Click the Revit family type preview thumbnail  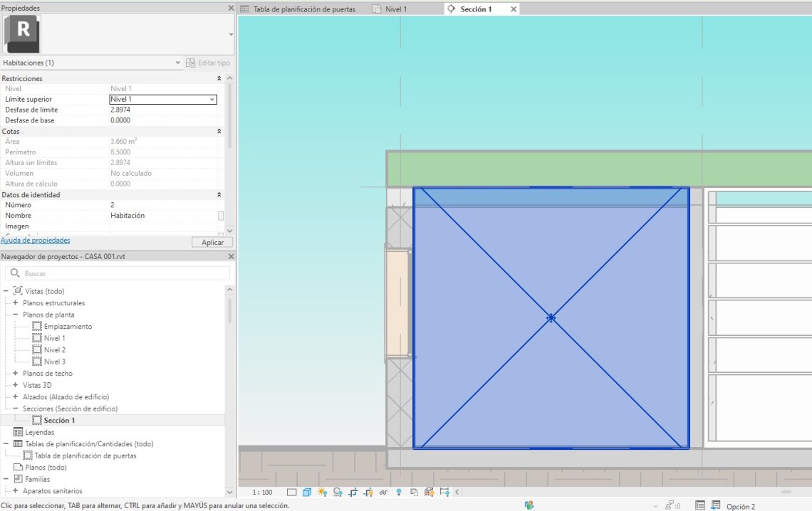(23, 33)
